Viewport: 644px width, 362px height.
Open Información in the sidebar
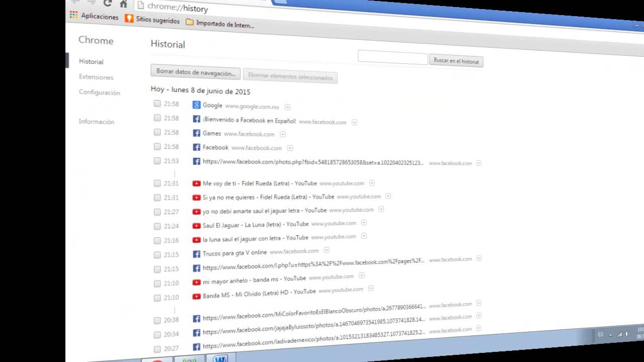(97, 122)
